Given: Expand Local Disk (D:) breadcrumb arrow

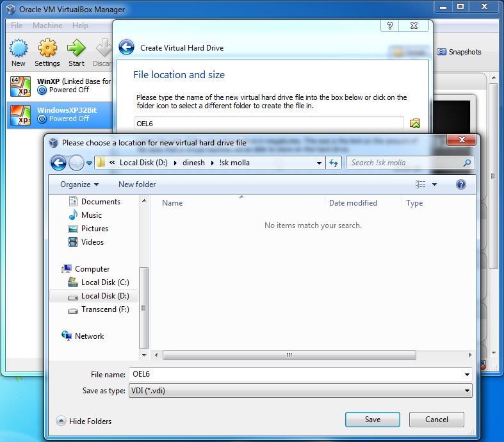Looking at the screenshot, I should coord(175,163).
